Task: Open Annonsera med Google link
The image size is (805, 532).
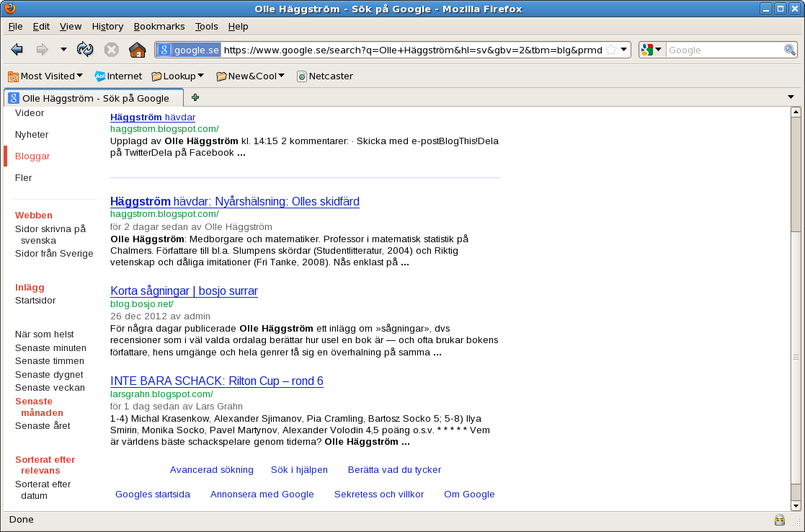Action: click(x=262, y=495)
